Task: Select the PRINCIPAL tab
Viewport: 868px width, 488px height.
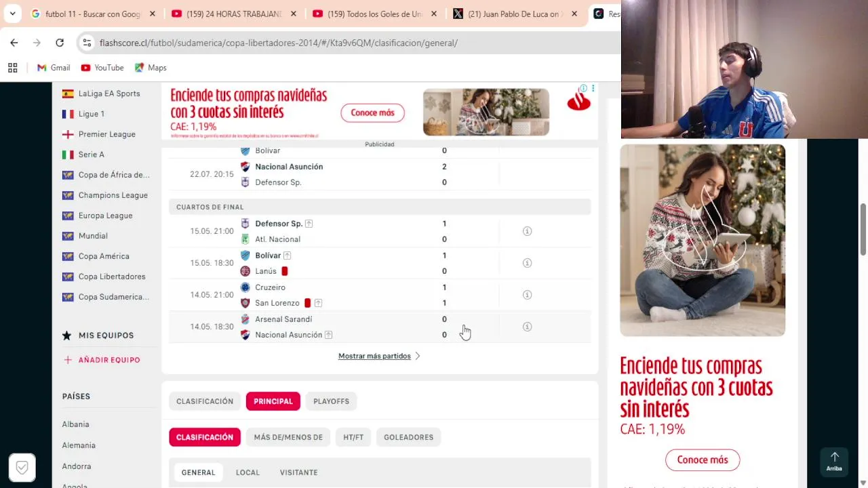Action: [273, 401]
